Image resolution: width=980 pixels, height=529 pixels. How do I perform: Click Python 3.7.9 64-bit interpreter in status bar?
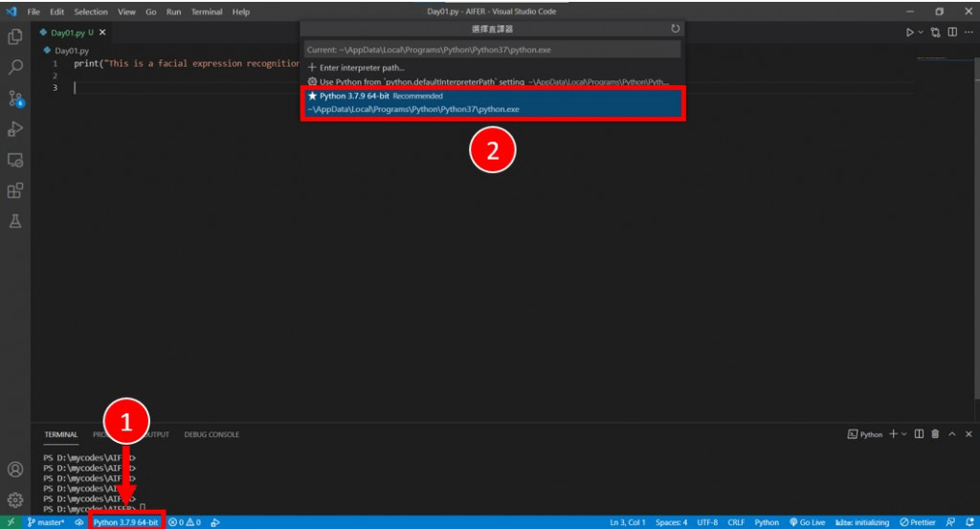pyautogui.click(x=126, y=522)
